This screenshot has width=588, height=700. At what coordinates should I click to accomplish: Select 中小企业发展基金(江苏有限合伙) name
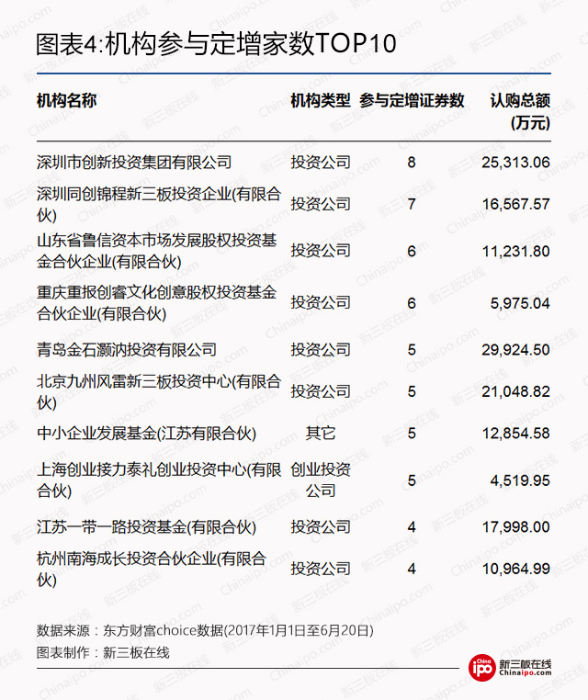(146, 434)
